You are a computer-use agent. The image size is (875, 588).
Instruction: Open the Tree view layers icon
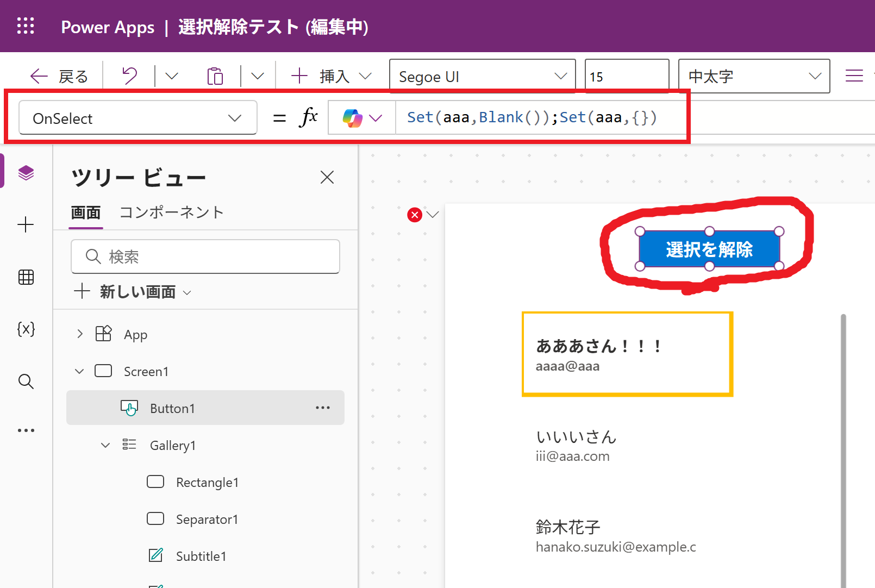pyautogui.click(x=26, y=173)
